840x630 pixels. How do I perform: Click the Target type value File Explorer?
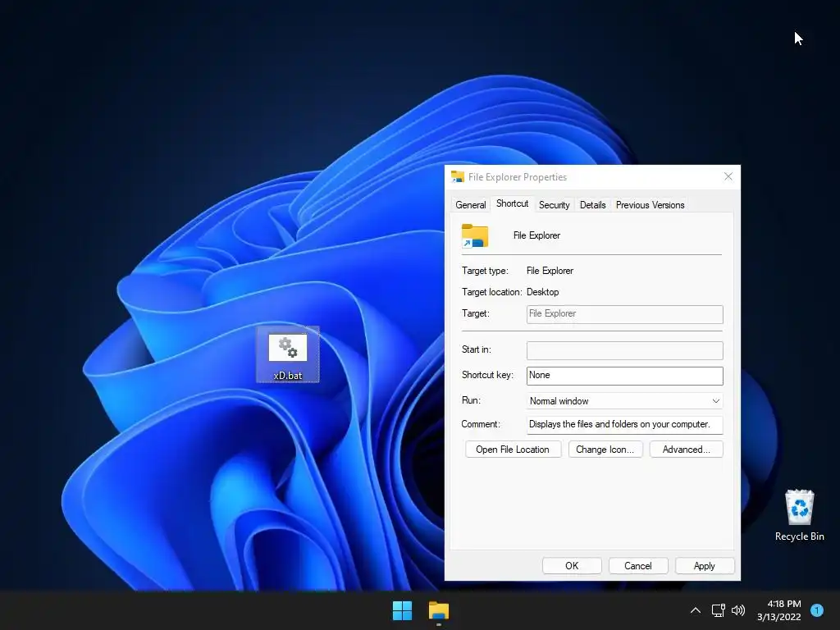click(550, 271)
